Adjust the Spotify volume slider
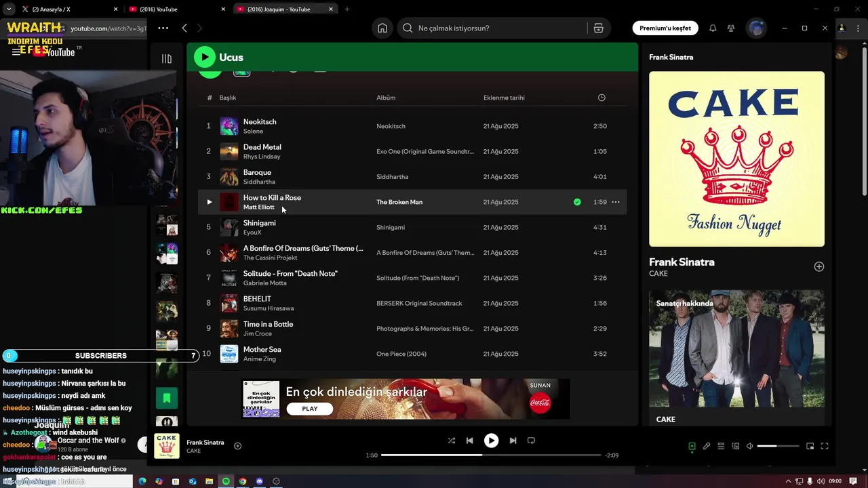The height and width of the screenshot is (488, 868). click(x=778, y=446)
